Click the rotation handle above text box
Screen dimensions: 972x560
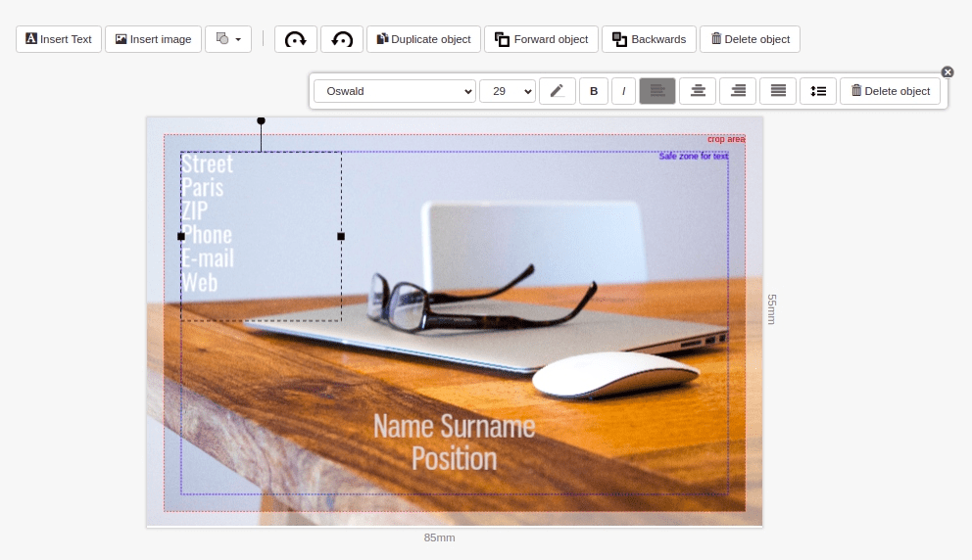point(261,120)
